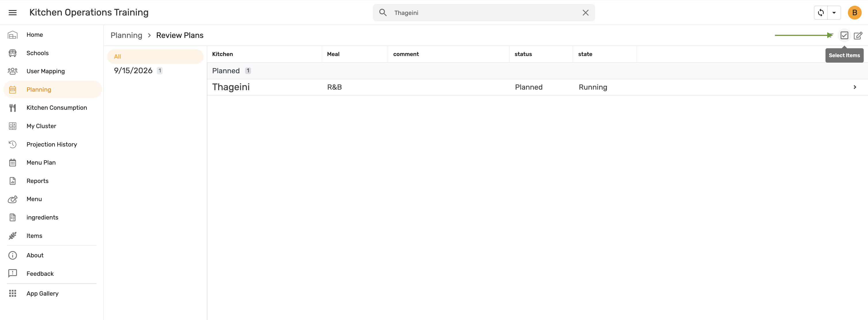Click the User Mapping people icon
The height and width of the screenshot is (320, 868).
click(x=12, y=71)
